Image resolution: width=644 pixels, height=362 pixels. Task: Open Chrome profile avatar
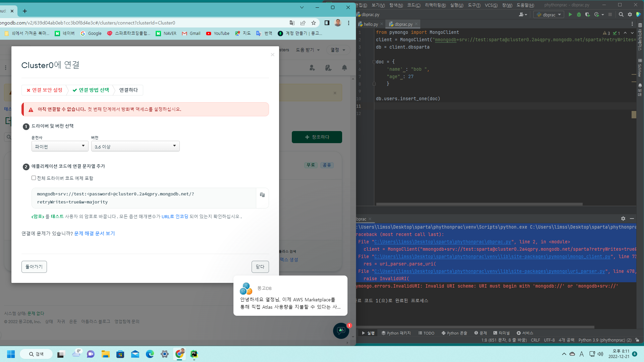pyautogui.click(x=338, y=23)
